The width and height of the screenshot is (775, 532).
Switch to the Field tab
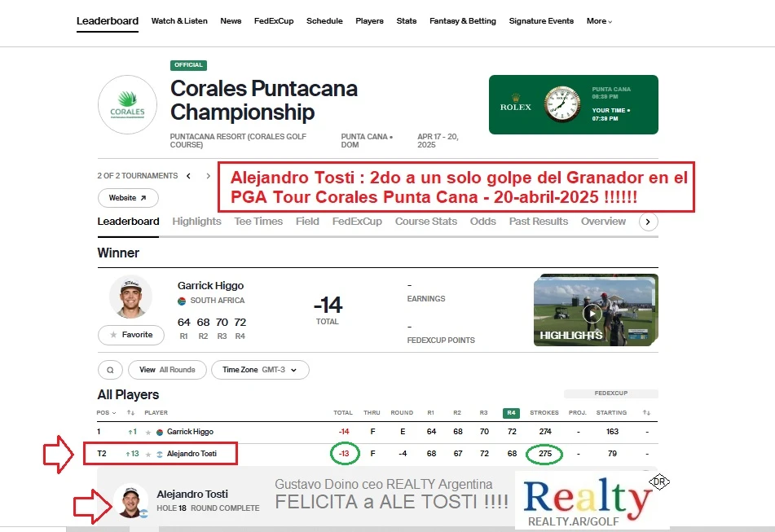pos(307,222)
